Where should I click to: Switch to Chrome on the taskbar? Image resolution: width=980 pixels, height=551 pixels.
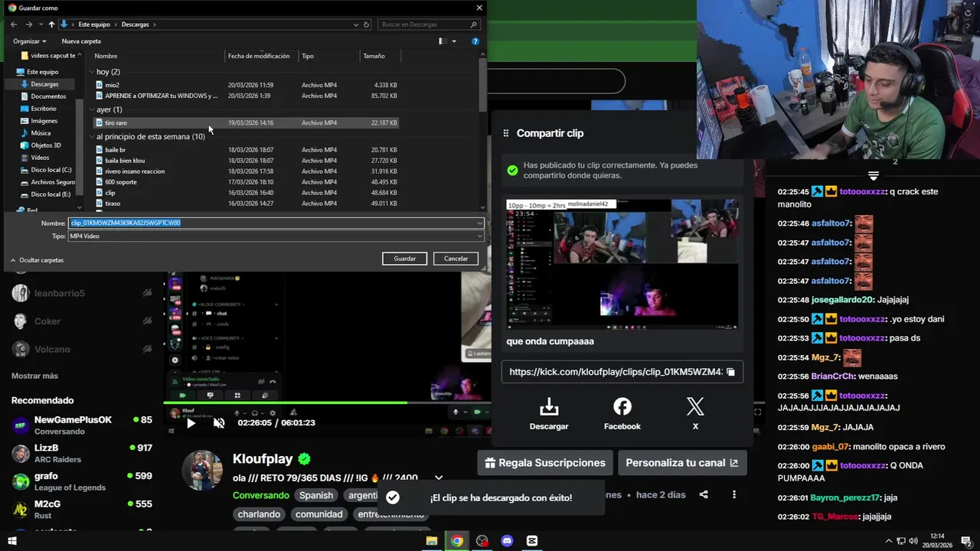point(457,541)
